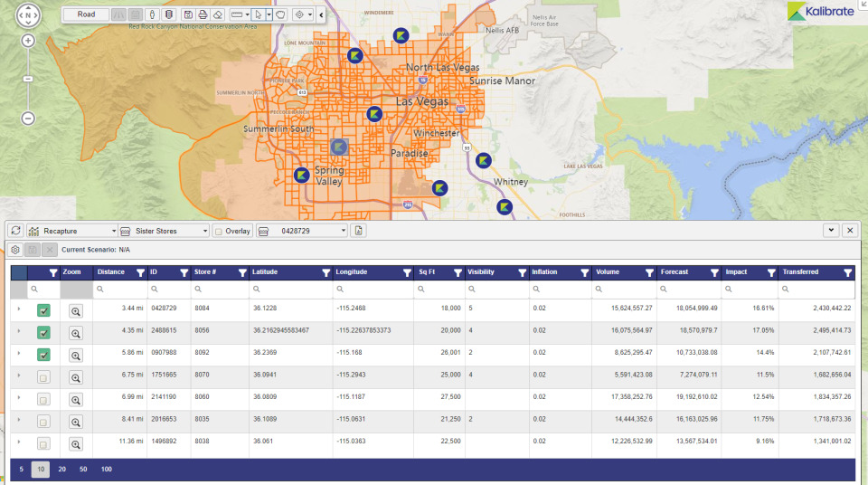This screenshot has height=485, width=868.
Task: Open the Recapture report dropdown
Action: click(x=72, y=231)
